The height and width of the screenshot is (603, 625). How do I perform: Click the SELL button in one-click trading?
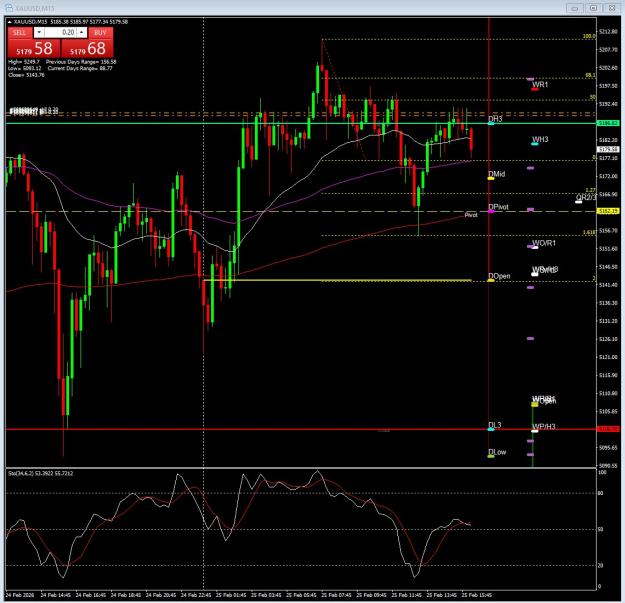(20, 33)
